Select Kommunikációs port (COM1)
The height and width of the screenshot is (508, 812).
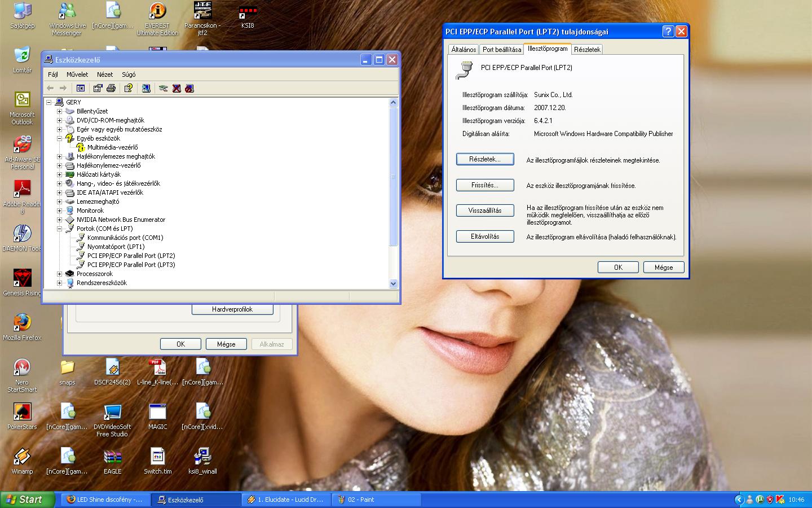tap(125, 238)
